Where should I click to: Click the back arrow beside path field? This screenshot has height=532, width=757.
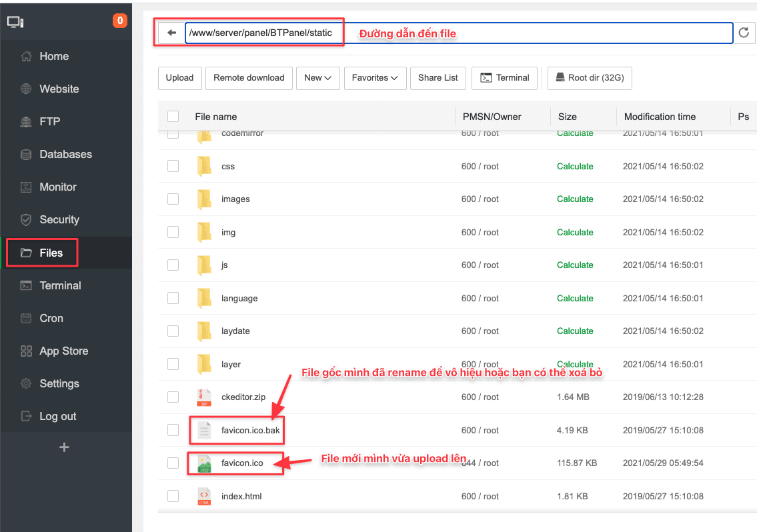[x=171, y=33]
